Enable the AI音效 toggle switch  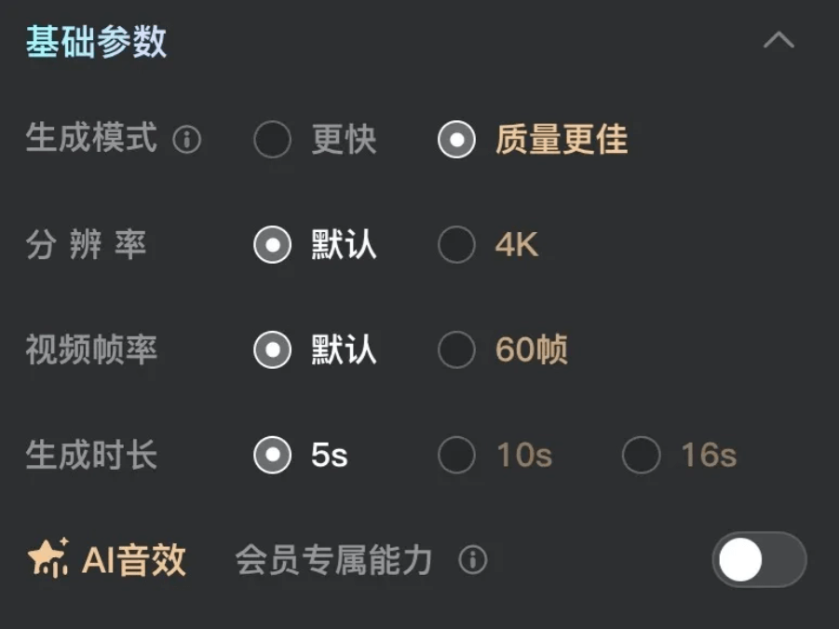tap(759, 558)
